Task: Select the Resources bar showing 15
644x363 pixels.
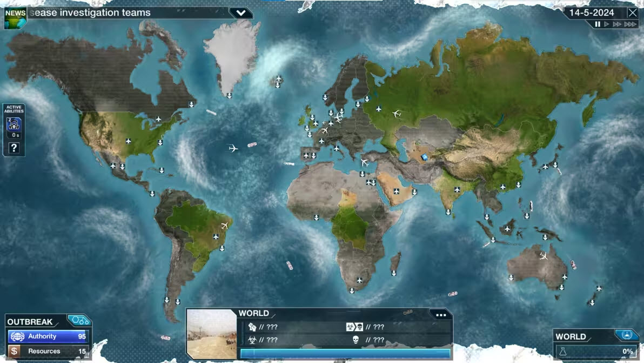Action: (x=48, y=351)
